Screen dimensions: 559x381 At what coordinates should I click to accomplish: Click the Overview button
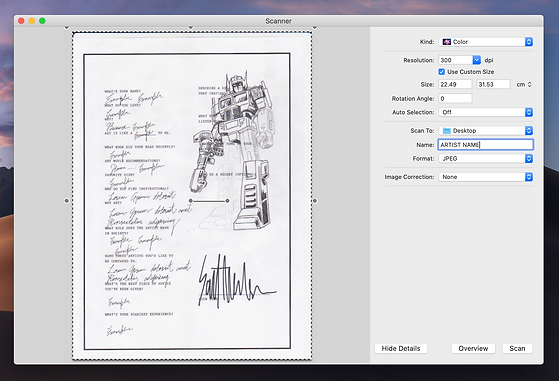click(473, 349)
